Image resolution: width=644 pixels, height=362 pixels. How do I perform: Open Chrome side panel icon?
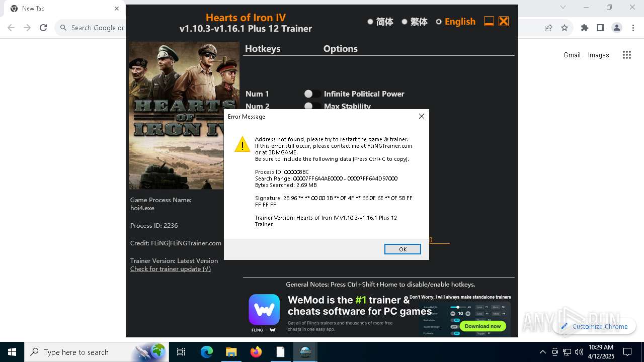click(x=601, y=28)
